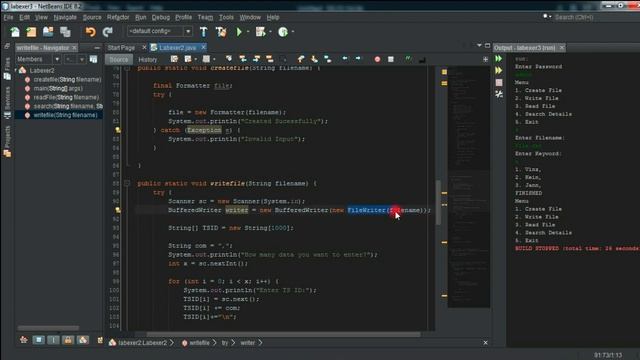The width and height of the screenshot is (640, 360).
Task: Click the Profile Project toolbar icon
Action: (283, 32)
